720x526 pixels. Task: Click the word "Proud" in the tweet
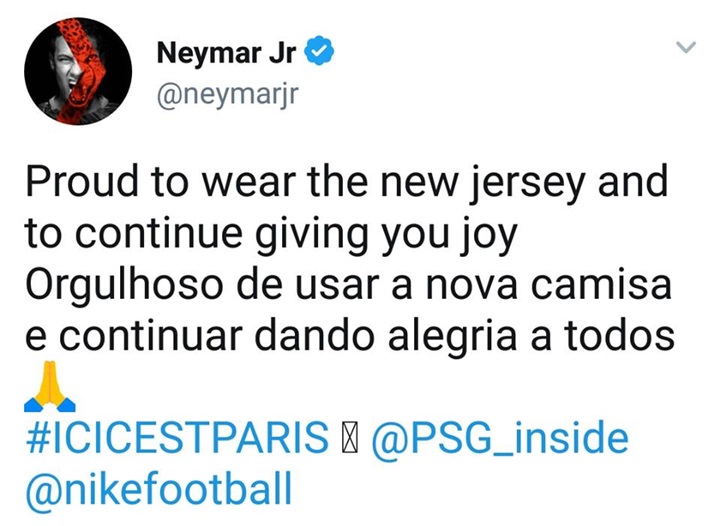coord(81,181)
